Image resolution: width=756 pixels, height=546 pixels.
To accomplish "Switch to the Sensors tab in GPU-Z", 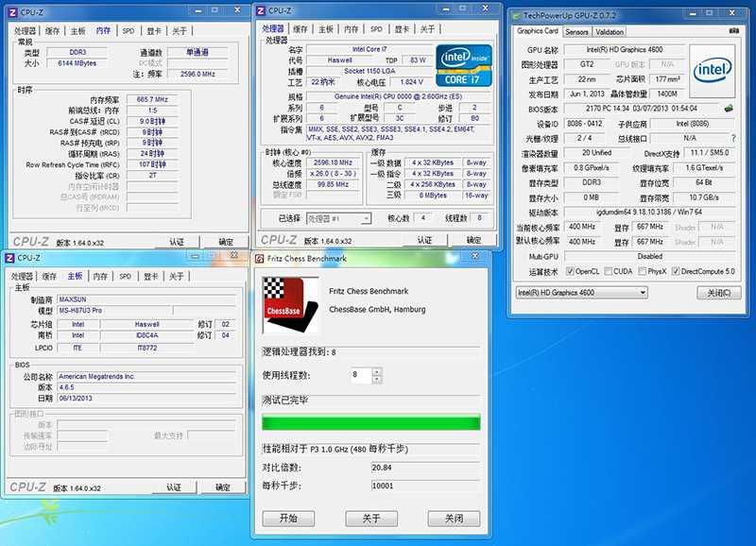I will tap(576, 32).
